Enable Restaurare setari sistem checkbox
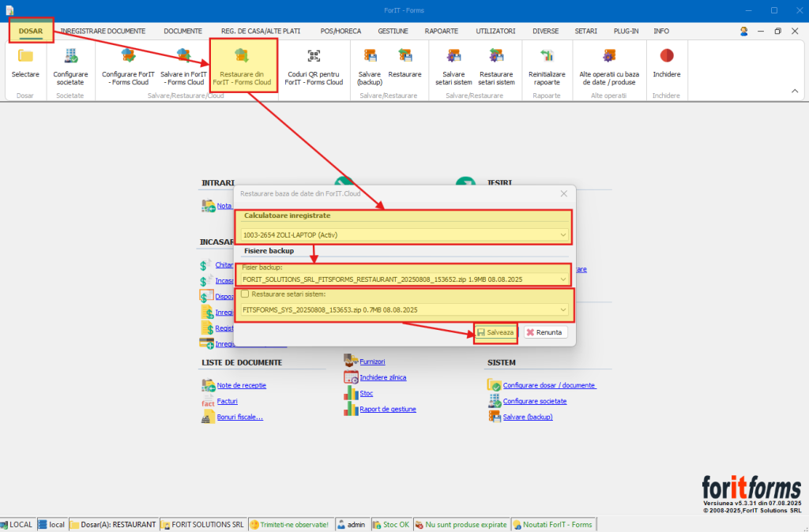 (245, 294)
